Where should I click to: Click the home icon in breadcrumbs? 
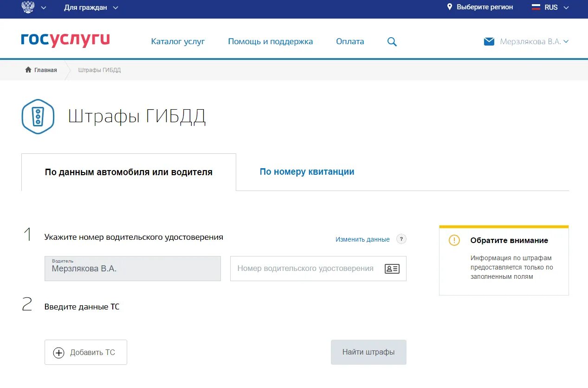(x=28, y=70)
